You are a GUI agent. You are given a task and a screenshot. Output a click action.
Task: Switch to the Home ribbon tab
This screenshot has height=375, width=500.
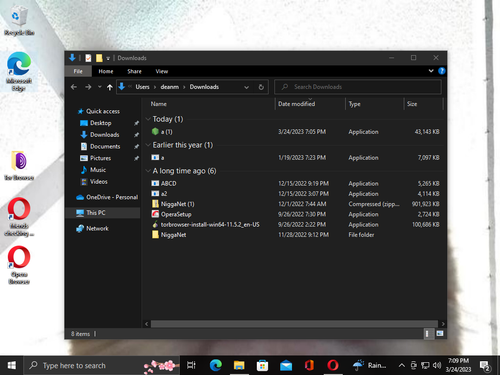tap(106, 71)
